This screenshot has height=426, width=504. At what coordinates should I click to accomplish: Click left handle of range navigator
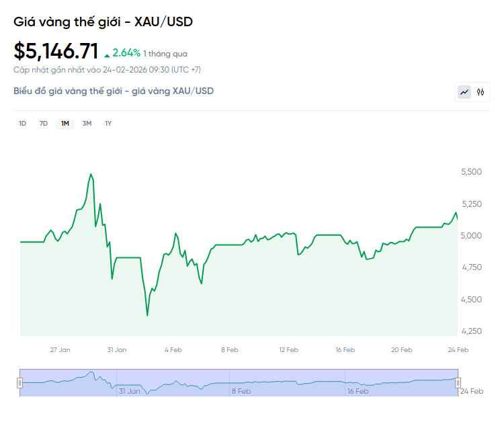click(x=19, y=383)
